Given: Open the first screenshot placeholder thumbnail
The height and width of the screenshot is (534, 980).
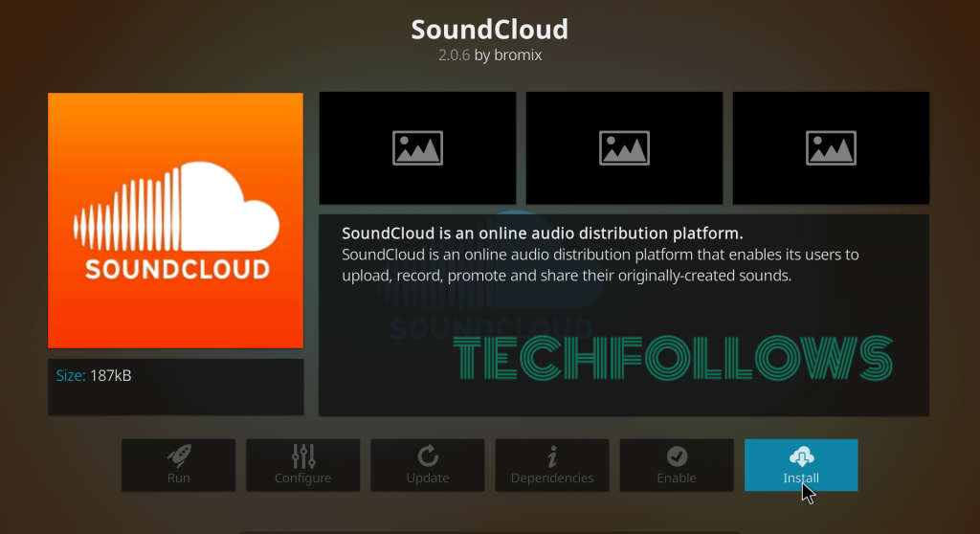Looking at the screenshot, I should point(417,148).
